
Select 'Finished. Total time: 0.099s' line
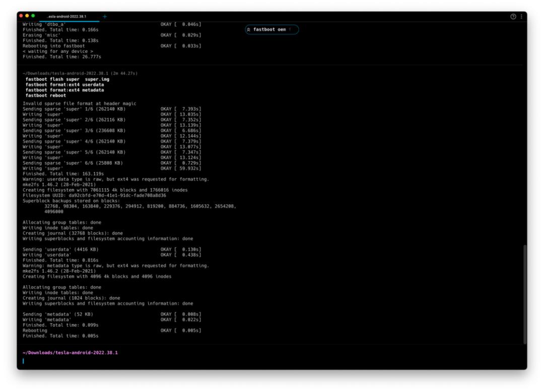pos(61,325)
